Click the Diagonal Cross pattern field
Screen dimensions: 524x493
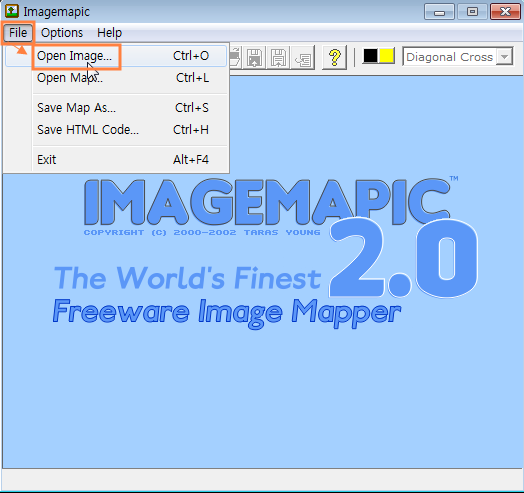(458, 56)
